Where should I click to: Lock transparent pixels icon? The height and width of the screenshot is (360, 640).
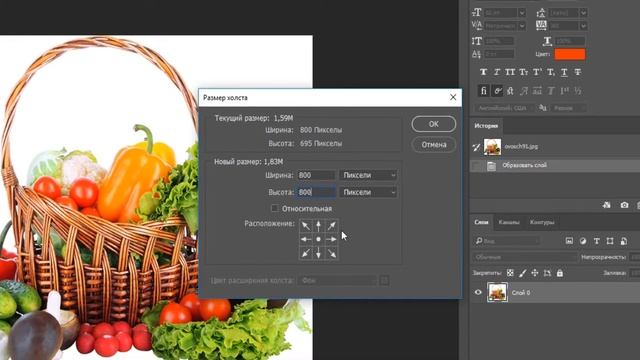[510, 273]
